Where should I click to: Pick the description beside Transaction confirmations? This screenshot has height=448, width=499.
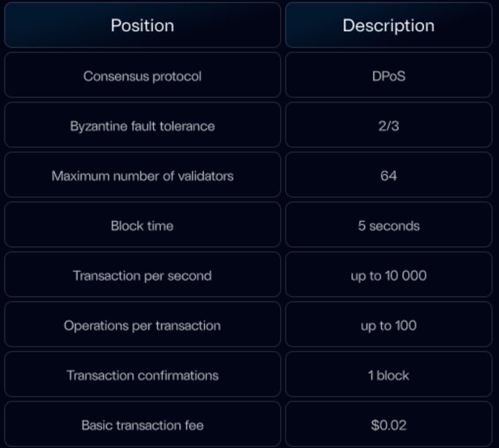click(x=388, y=375)
